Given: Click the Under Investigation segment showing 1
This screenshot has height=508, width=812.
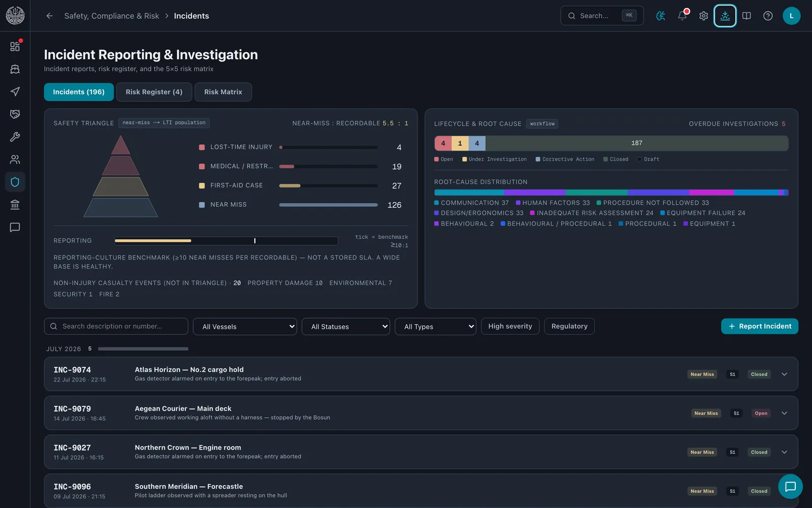Looking at the screenshot, I should pyautogui.click(x=460, y=143).
